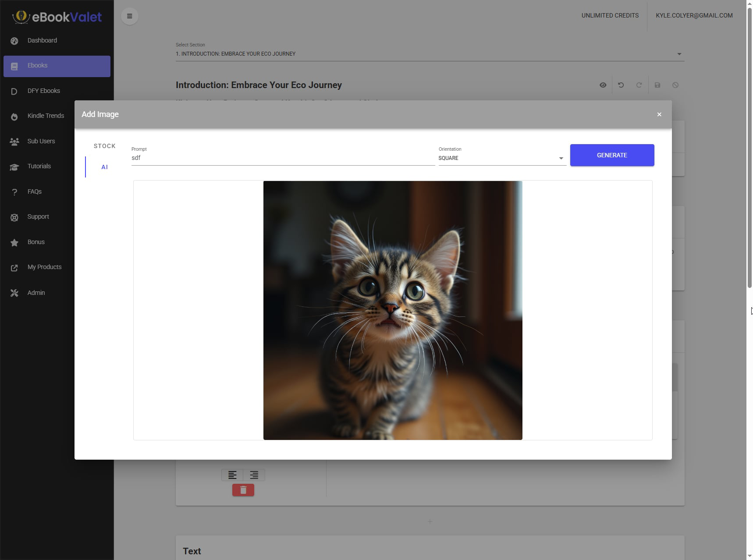Select the right align icon
This screenshot has height=560, width=753.
tap(254, 475)
